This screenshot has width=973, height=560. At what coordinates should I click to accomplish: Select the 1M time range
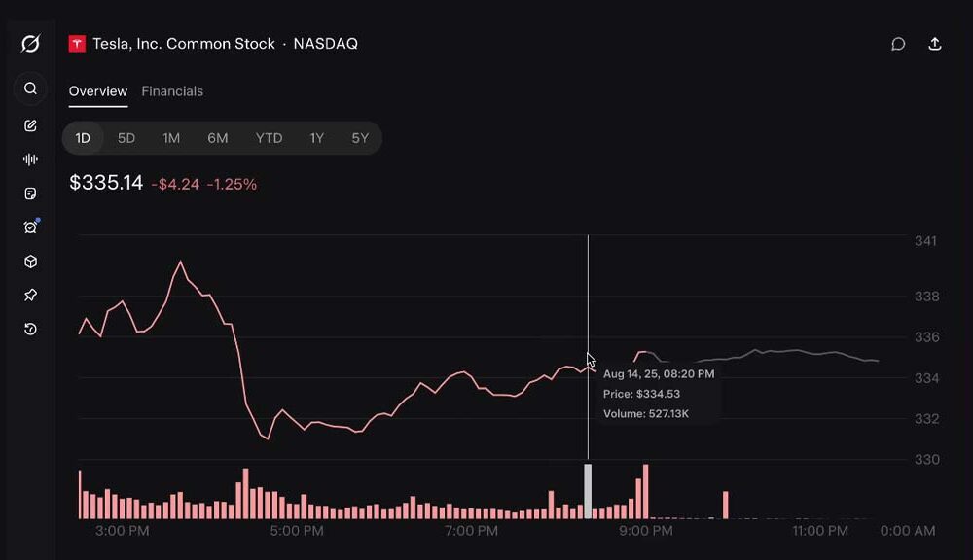[171, 138]
